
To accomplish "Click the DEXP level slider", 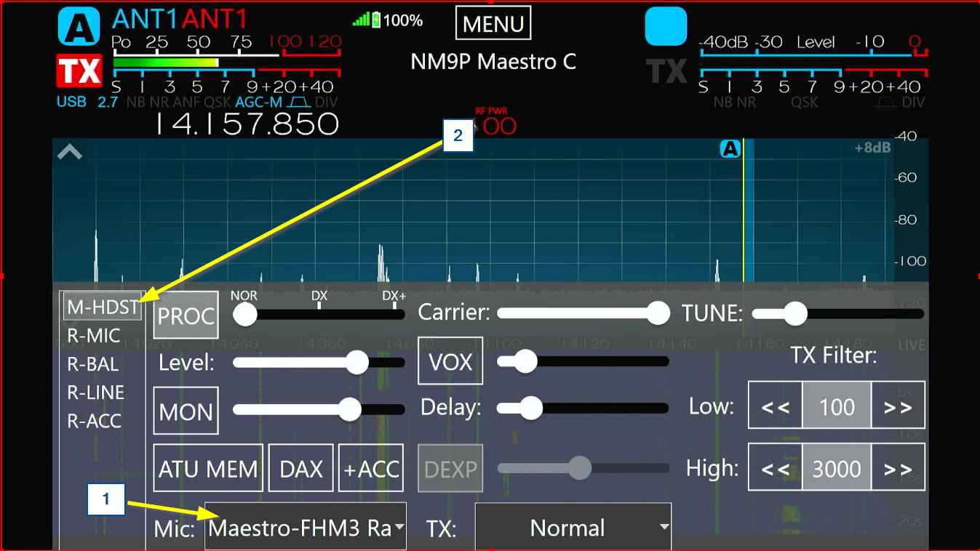I will (x=583, y=468).
